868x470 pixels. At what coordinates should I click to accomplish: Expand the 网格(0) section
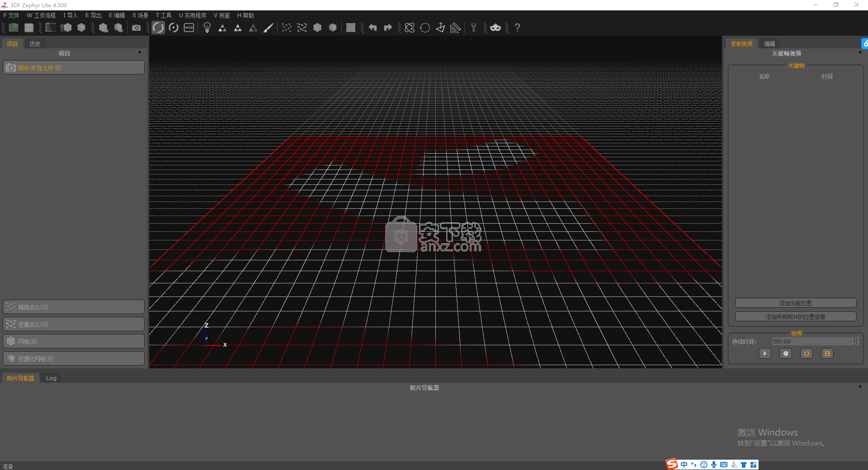[x=74, y=341]
